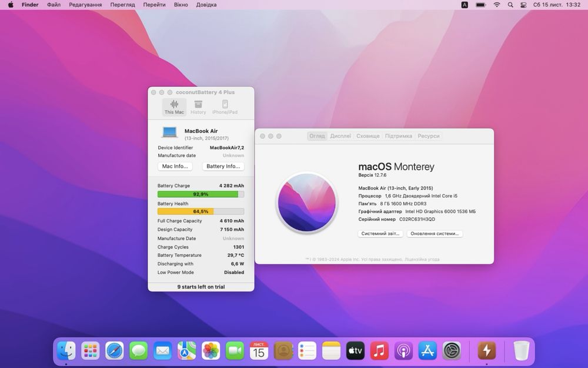
Task: Click the Full Charge Capacity value 4 610 mAh
Action: [232, 221]
